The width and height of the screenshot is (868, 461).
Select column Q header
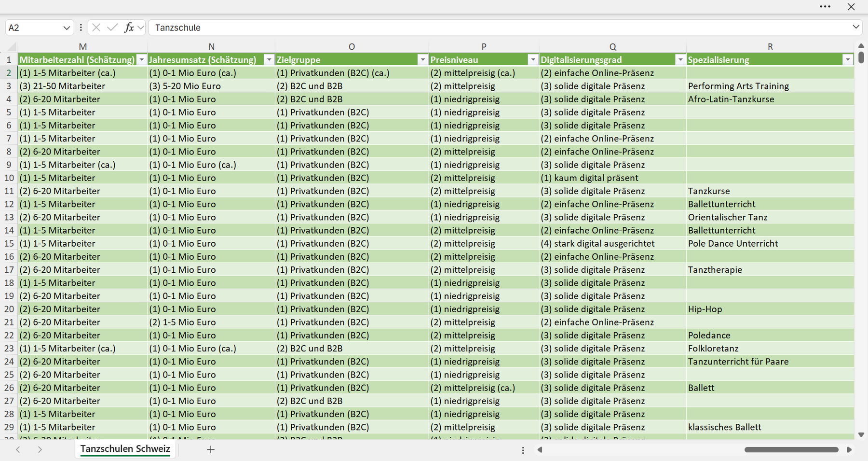(x=612, y=47)
